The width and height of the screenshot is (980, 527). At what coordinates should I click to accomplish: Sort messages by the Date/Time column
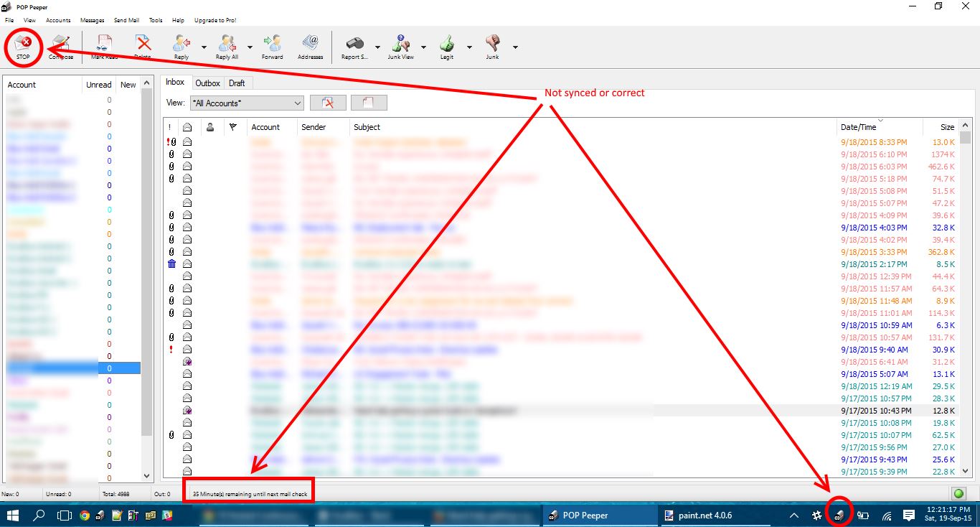879,127
